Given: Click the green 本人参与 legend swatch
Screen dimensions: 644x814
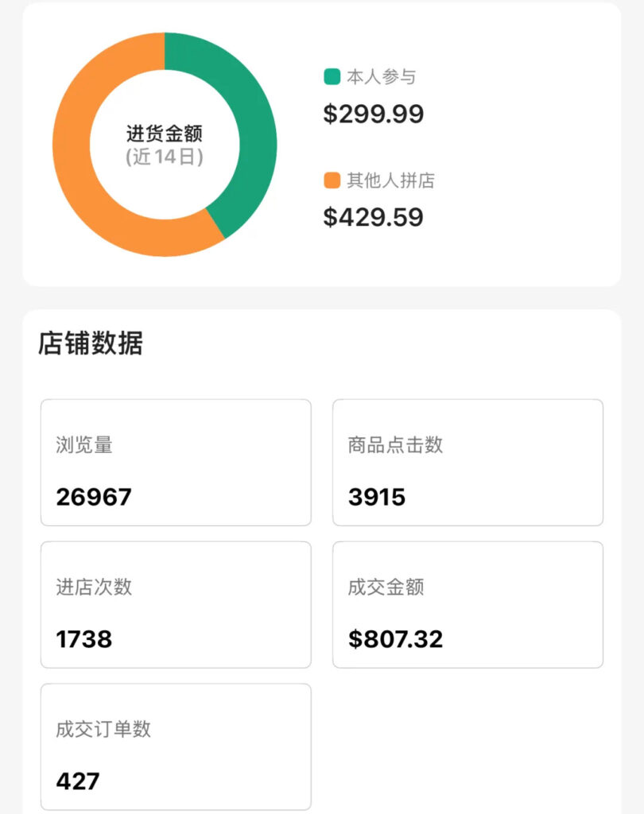Looking at the screenshot, I should tap(332, 77).
